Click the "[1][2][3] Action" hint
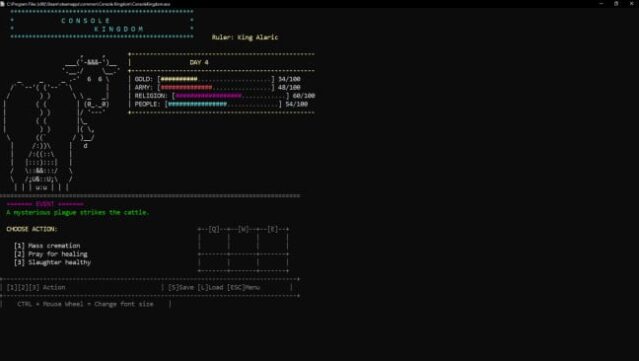Image resolution: width=639 pixels, height=361 pixels. pos(36,287)
